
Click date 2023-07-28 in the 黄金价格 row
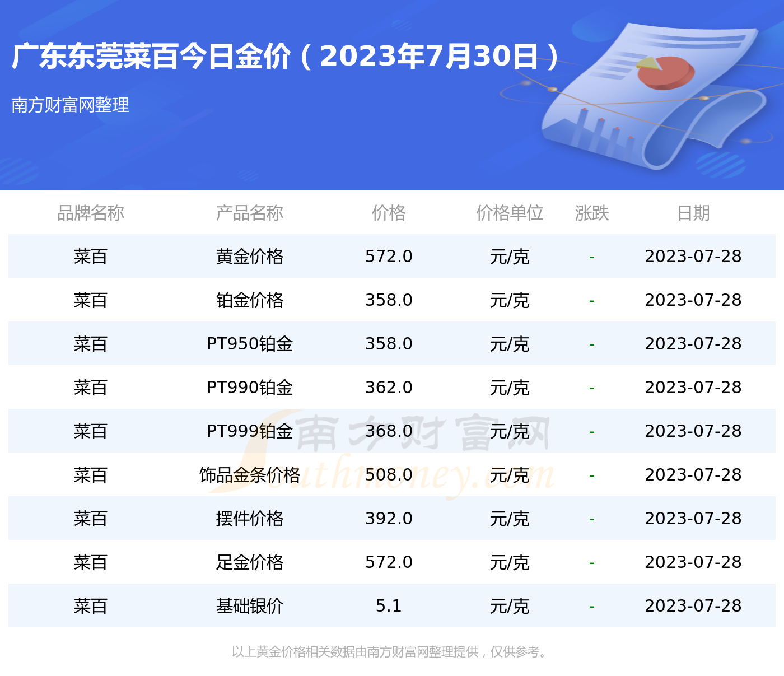coord(693,257)
